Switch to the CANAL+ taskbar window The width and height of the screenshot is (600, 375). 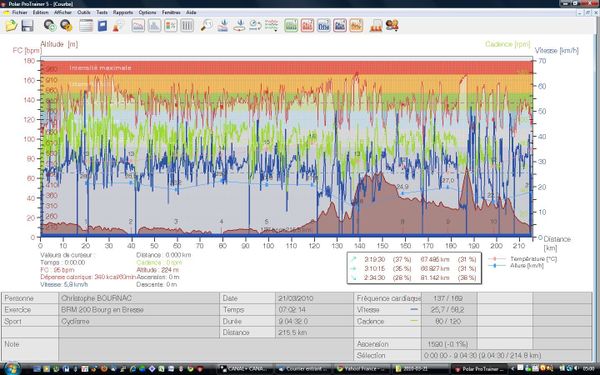coord(245,369)
